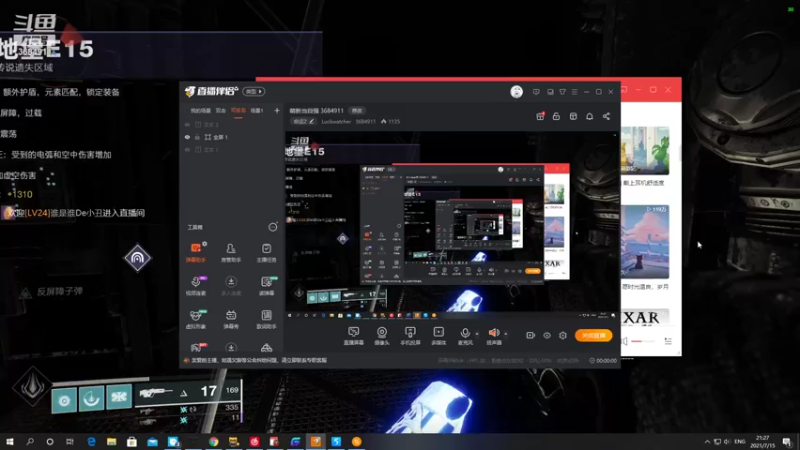This screenshot has height=450, width=800.
Task: Add 直播屏幕 screen capture source
Action: coord(354,336)
